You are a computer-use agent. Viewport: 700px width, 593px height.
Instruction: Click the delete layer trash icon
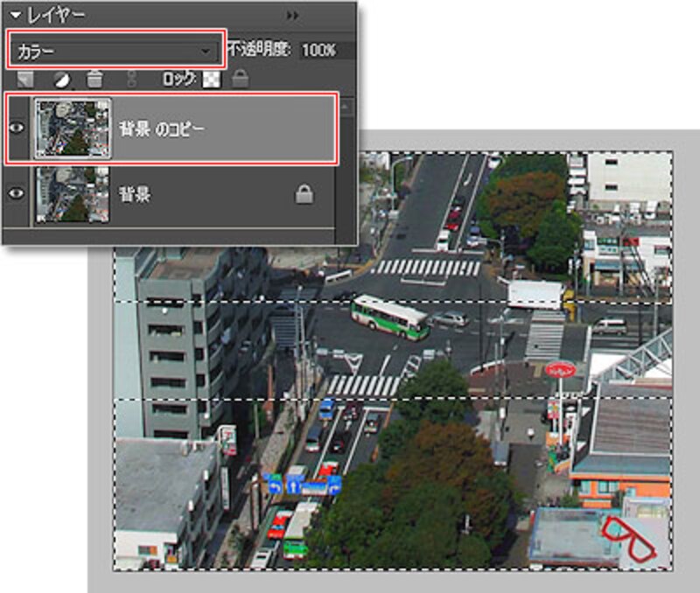coord(95,80)
